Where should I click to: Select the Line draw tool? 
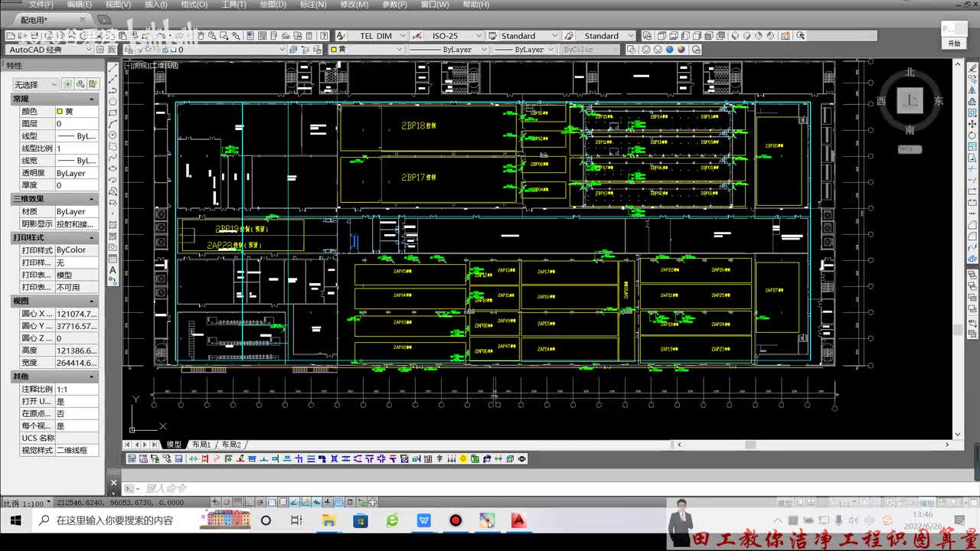coord(113,67)
